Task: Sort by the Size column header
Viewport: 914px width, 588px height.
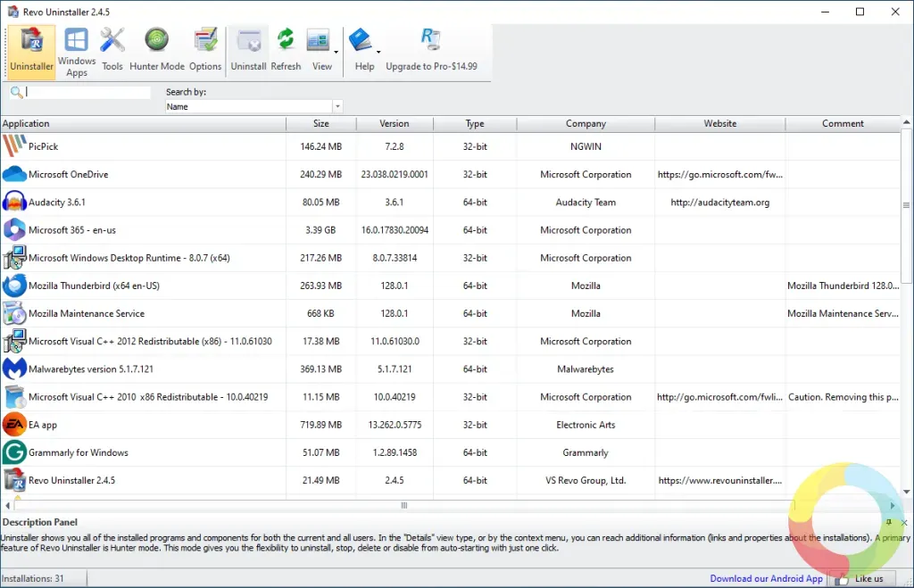Action: [x=321, y=123]
